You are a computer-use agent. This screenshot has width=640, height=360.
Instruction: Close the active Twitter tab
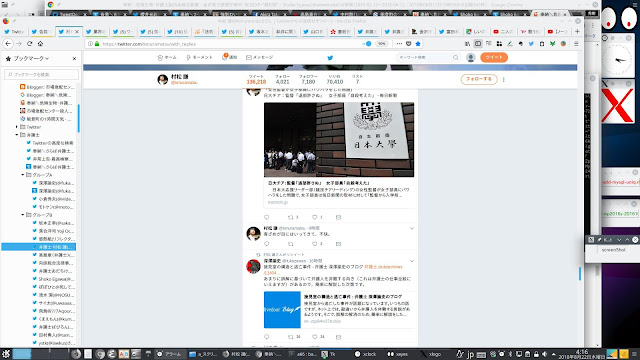point(77,31)
